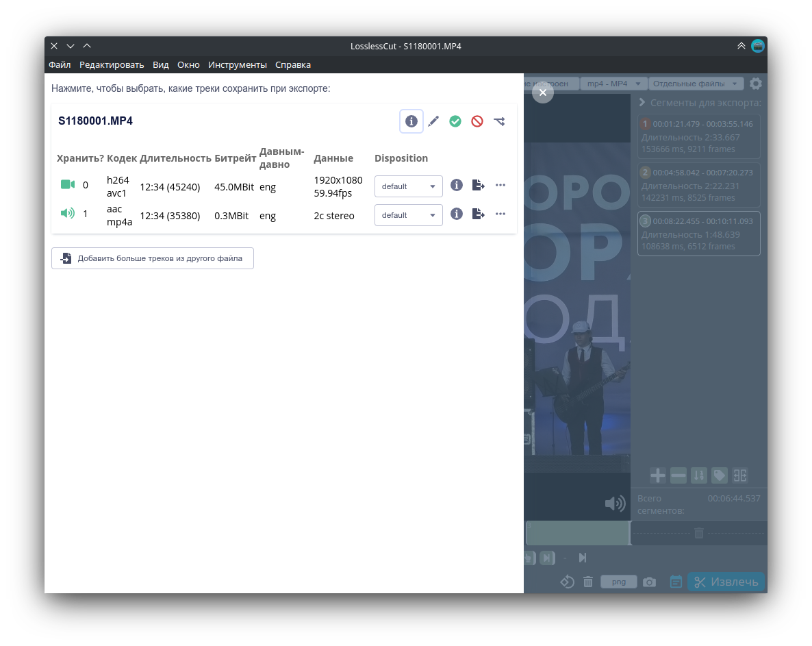Click the framed skip-to-cut-end button
Viewport: 812px width, 646px height.
pos(547,558)
